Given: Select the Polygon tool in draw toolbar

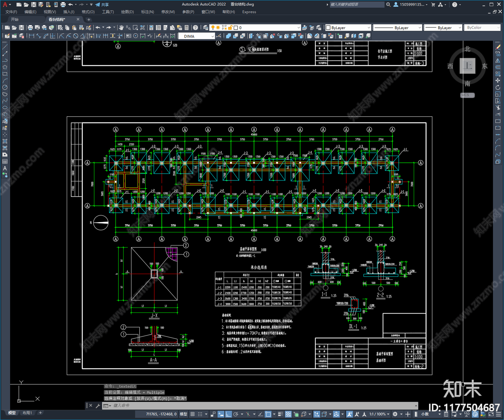Looking at the screenshot, I should tap(5, 67).
